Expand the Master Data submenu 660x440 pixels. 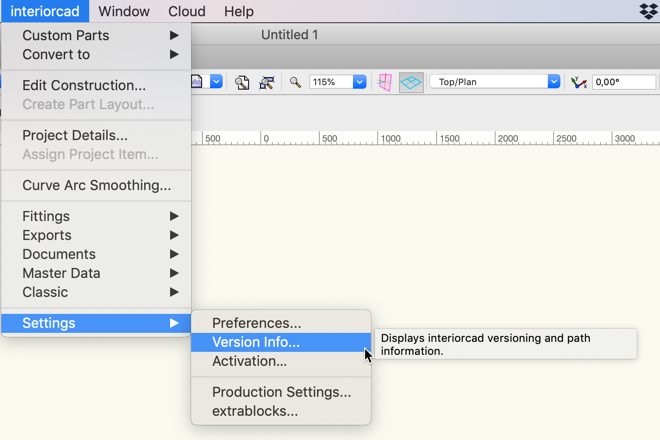[96, 273]
